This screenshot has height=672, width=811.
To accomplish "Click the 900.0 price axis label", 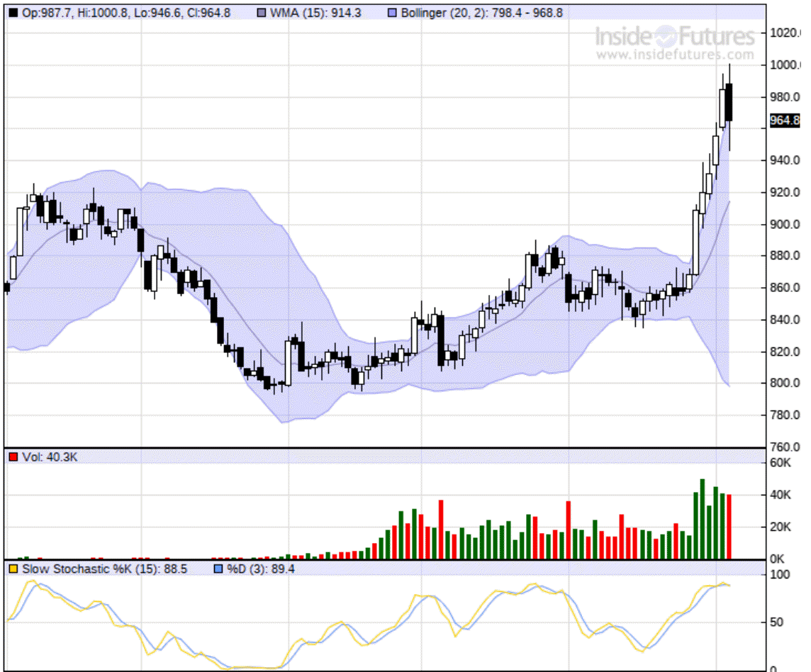I will click(785, 225).
